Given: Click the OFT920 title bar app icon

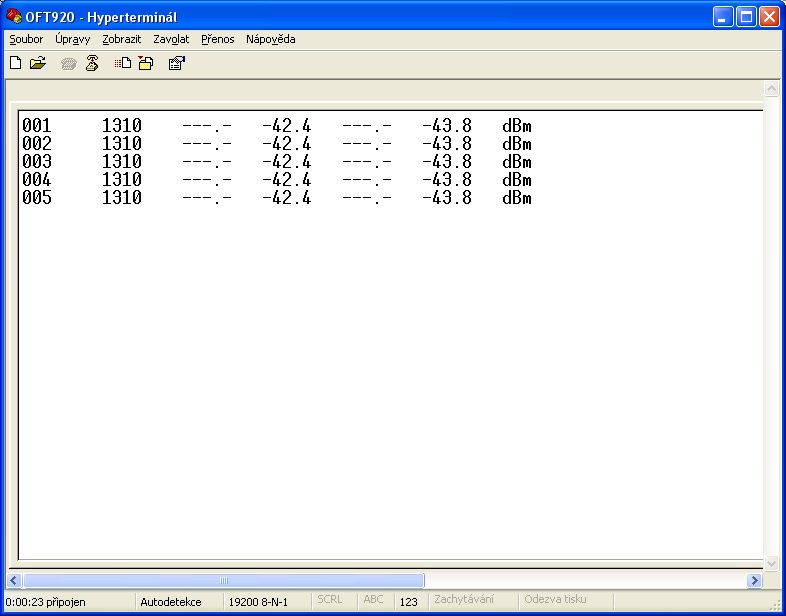Looking at the screenshot, I should (x=14, y=16).
